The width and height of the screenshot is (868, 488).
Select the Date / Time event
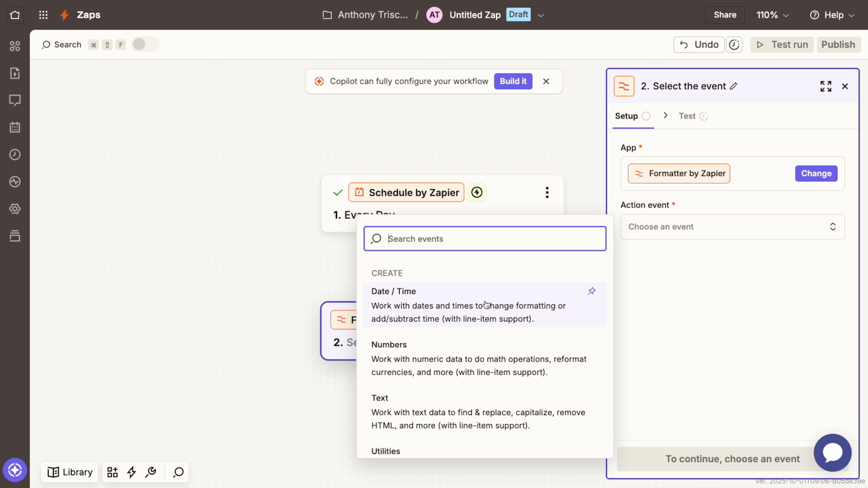(x=485, y=305)
